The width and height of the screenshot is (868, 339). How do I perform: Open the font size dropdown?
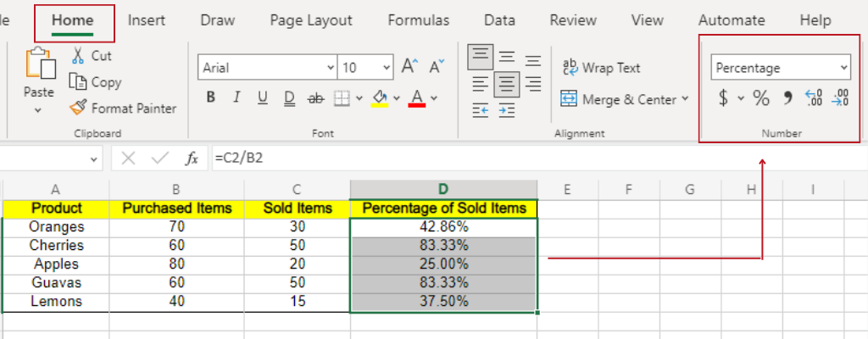[387, 68]
